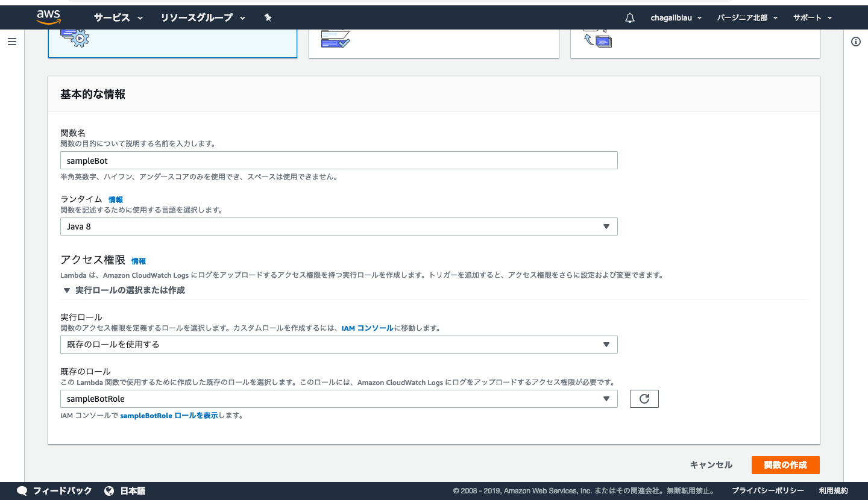Open the 既存のロールを使用する dropdown
The image size is (868, 500).
(x=339, y=345)
